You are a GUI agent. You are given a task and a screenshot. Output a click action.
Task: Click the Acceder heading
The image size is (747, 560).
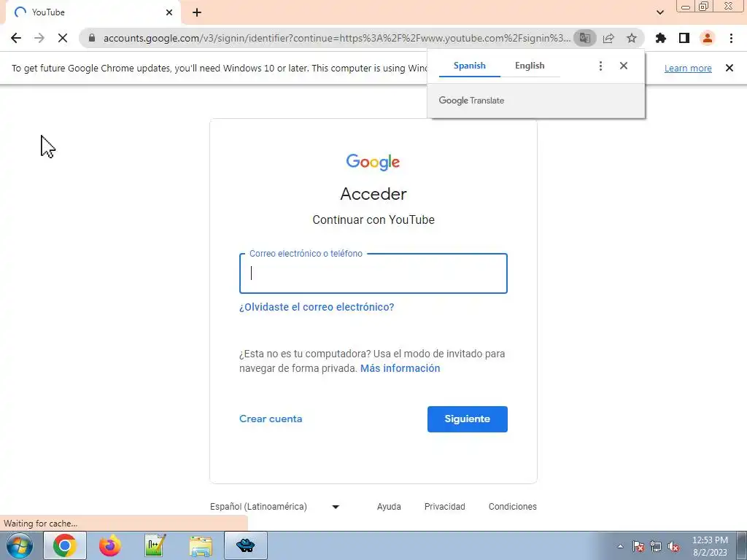(373, 194)
